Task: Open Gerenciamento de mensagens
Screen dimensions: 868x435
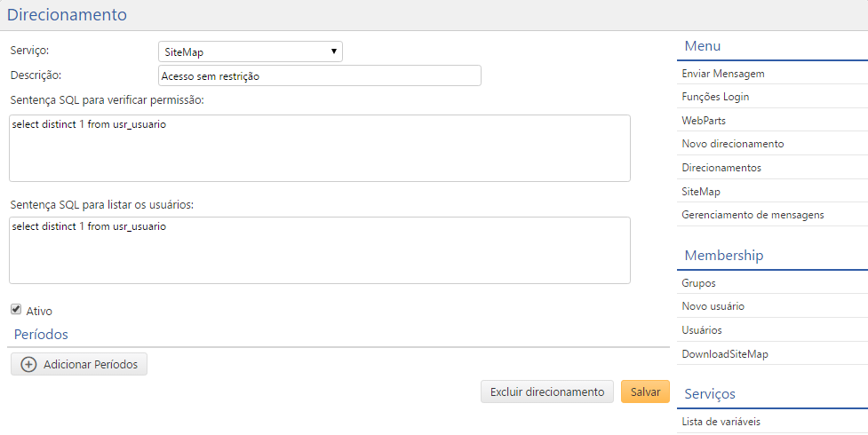Action: [753, 214]
